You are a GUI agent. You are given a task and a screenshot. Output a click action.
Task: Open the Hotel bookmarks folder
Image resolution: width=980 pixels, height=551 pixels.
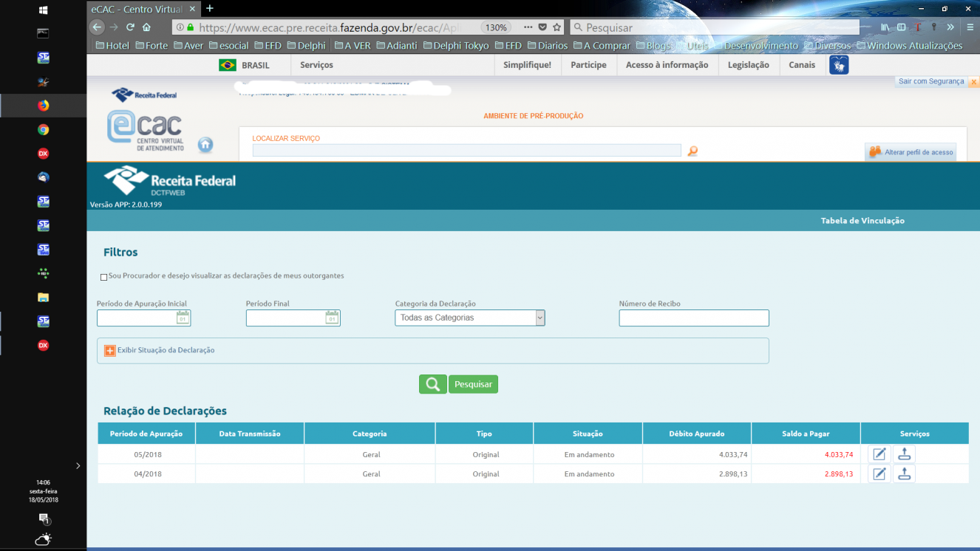tap(112, 46)
